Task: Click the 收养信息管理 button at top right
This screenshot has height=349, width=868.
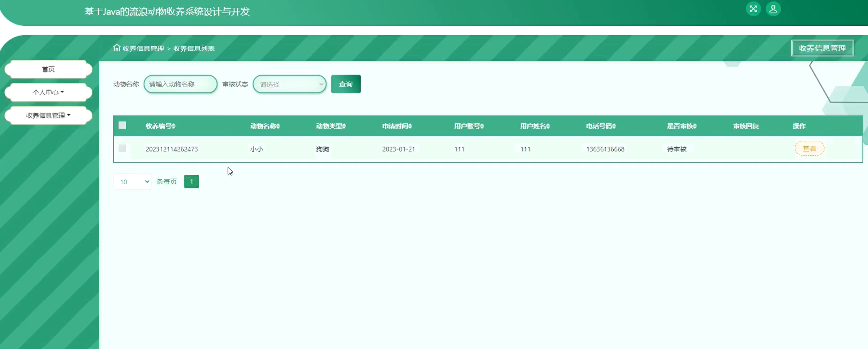Action: (822, 48)
